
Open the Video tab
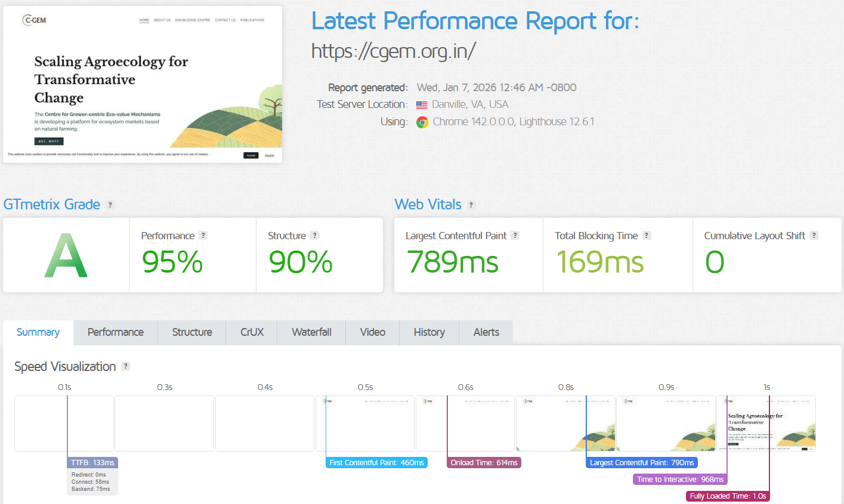click(x=372, y=332)
